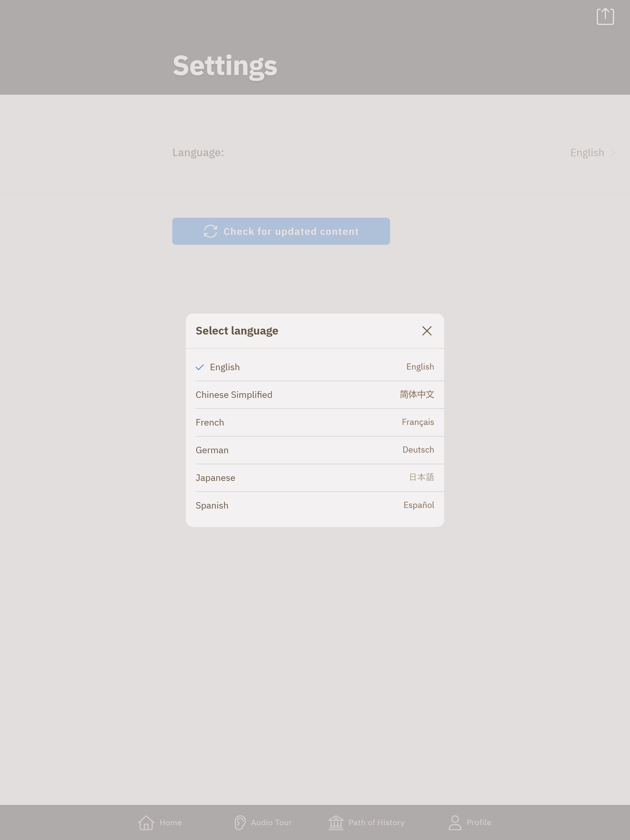
Task: Choose Chinese Simplified language
Action: pyautogui.click(x=315, y=394)
